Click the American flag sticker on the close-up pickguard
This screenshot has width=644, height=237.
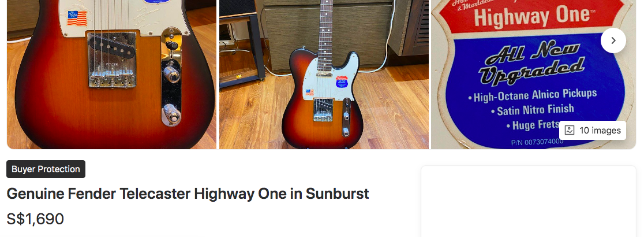tap(77, 18)
